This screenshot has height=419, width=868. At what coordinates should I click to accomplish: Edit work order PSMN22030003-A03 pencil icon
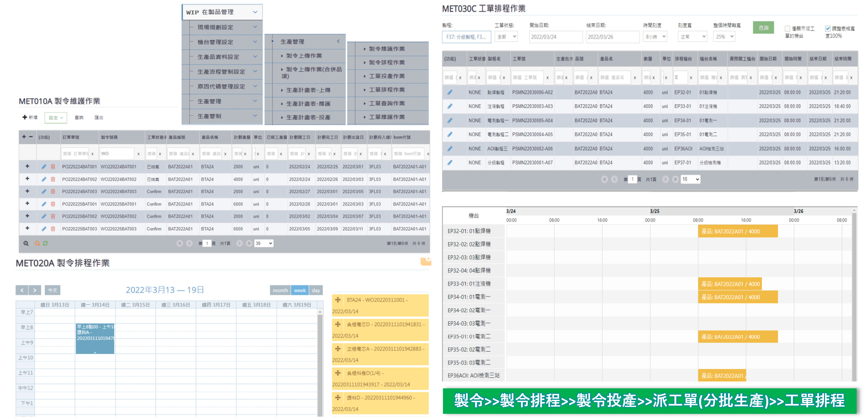(450, 106)
